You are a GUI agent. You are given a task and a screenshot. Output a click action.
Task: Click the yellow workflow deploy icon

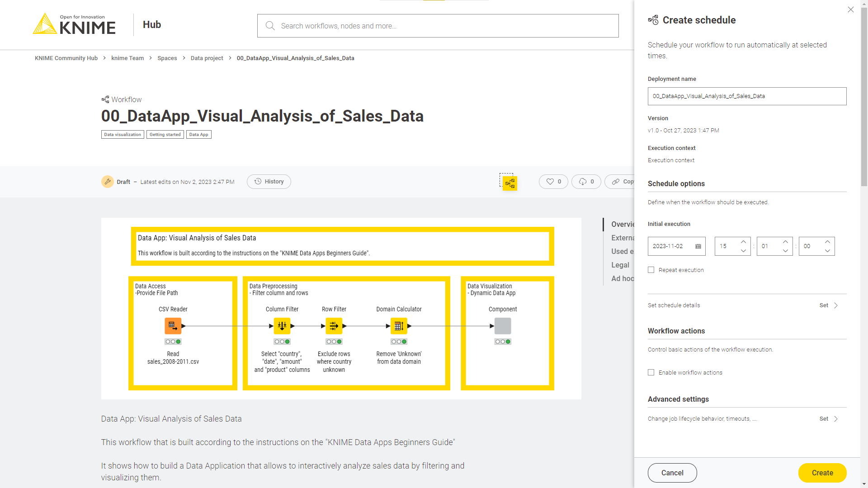point(510,183)
